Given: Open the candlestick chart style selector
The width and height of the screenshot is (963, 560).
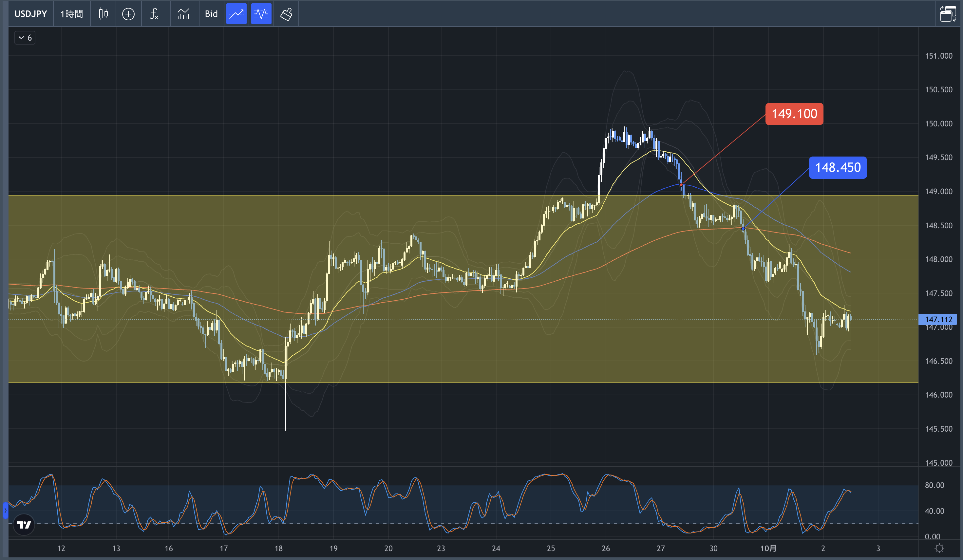Looking at the screenshot, I should click(103, 14).
